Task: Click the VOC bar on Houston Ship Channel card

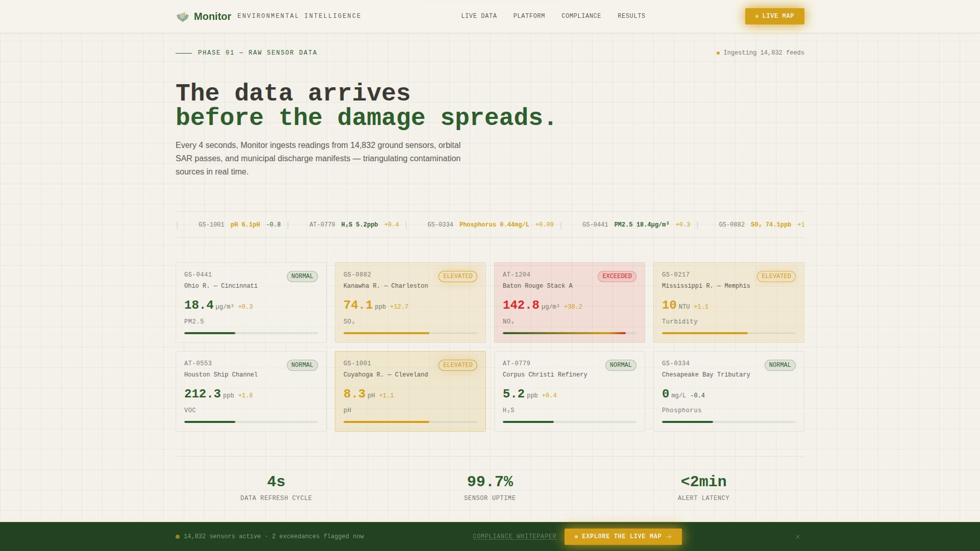Action: tap(251, 422)
